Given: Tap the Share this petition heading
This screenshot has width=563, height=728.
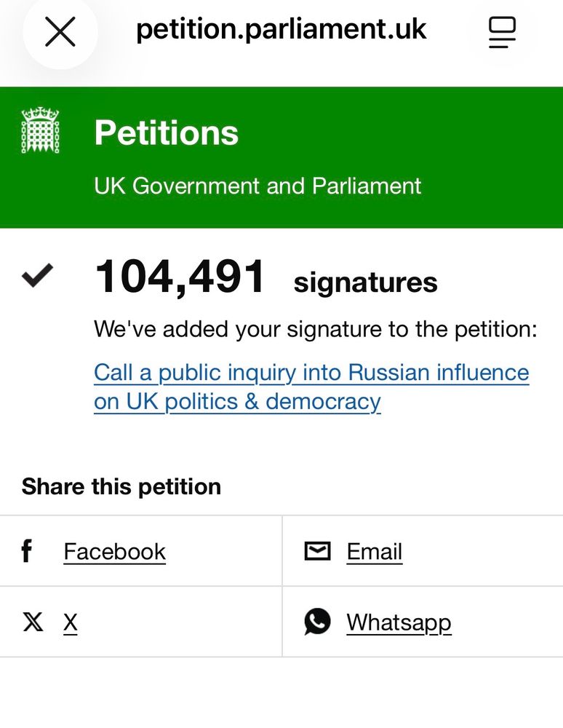Looking at the screenshot, I should coord(121,486).
